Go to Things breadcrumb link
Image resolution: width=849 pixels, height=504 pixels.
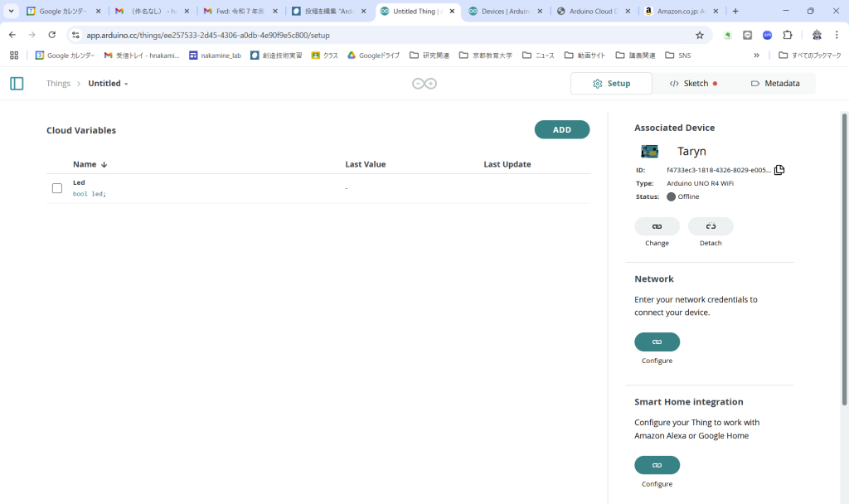click(x=58, y=84)
